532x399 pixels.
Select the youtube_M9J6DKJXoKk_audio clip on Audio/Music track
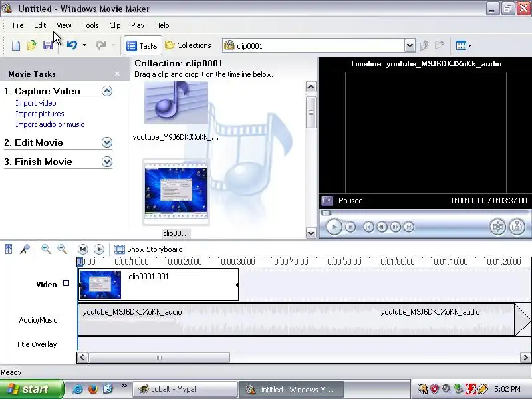tap(296, 319)
